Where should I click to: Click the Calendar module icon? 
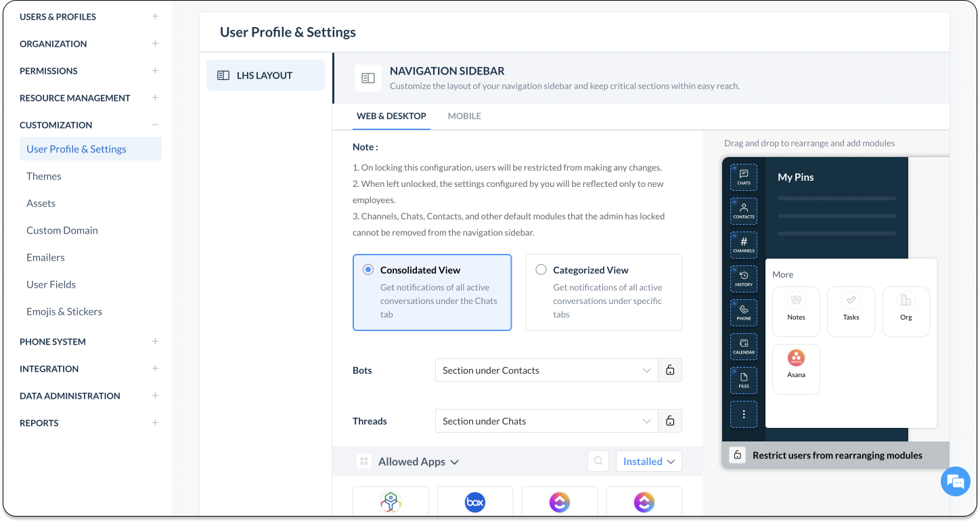point(744,347)
